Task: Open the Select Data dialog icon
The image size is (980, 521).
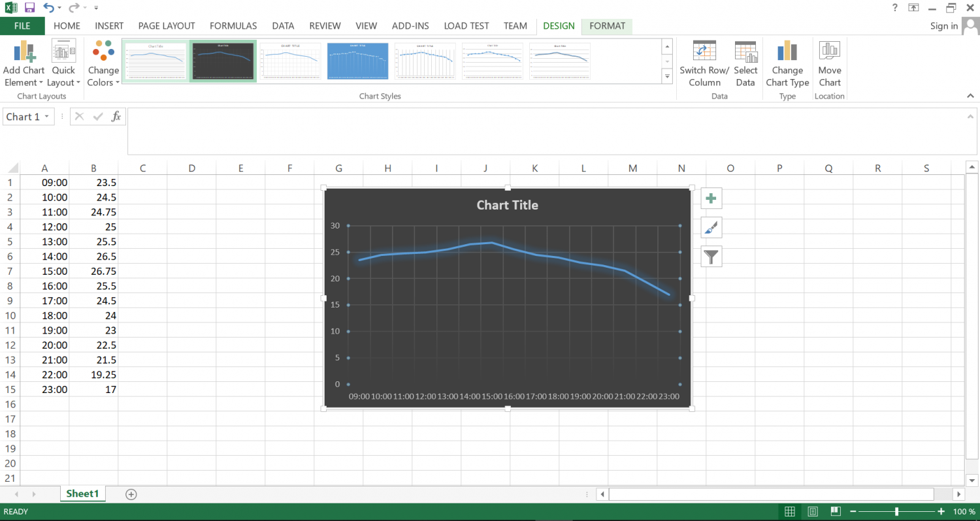Action: 745,63
